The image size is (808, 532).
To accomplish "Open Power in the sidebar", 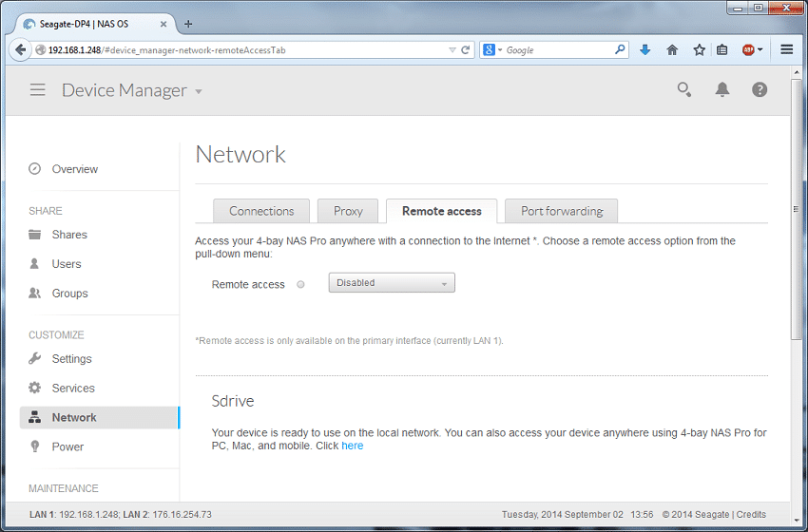I will pyautogui.click(x=67, y=446).
